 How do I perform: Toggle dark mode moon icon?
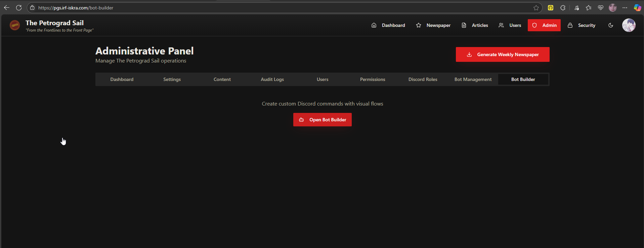pos(611,25)
